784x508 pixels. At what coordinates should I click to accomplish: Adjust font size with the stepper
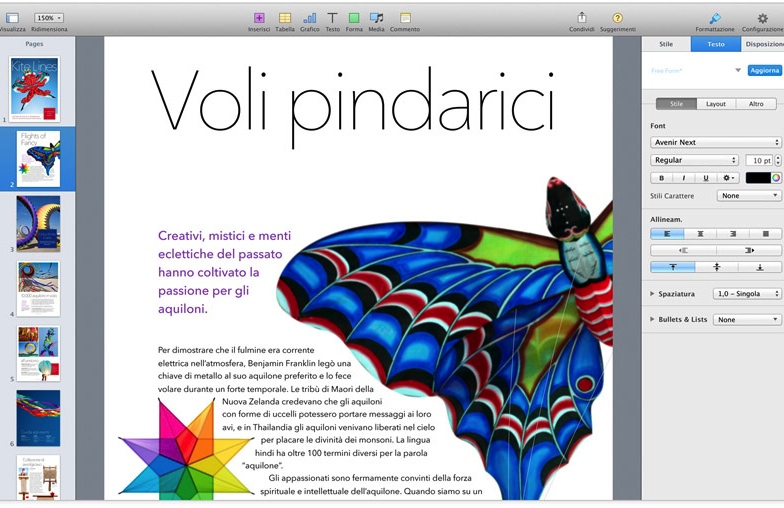click(778, 160)
